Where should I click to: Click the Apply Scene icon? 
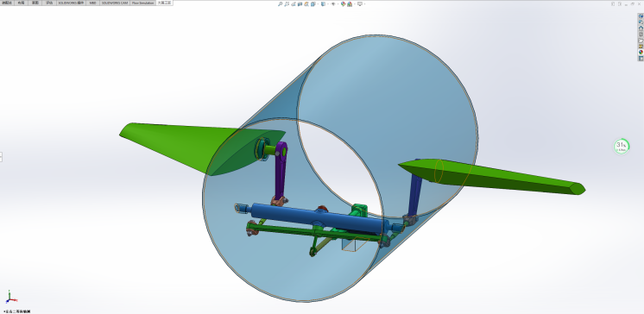tap(350, 4)
